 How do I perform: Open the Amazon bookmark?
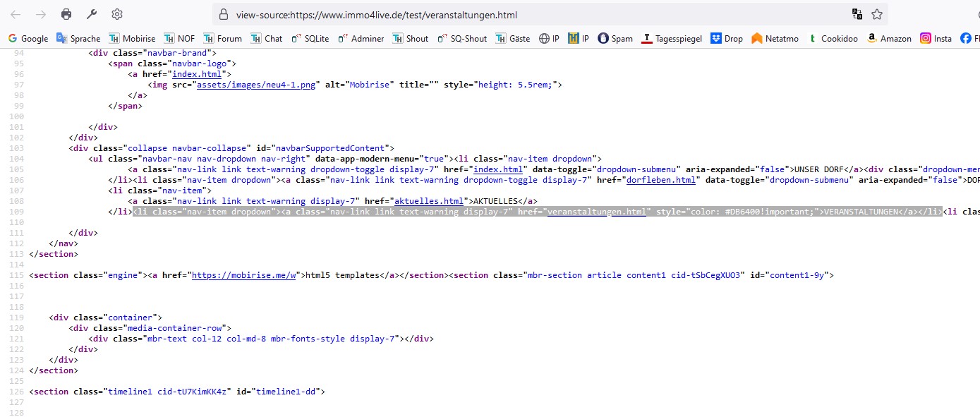pyautogui.click(x=889, y=39)
